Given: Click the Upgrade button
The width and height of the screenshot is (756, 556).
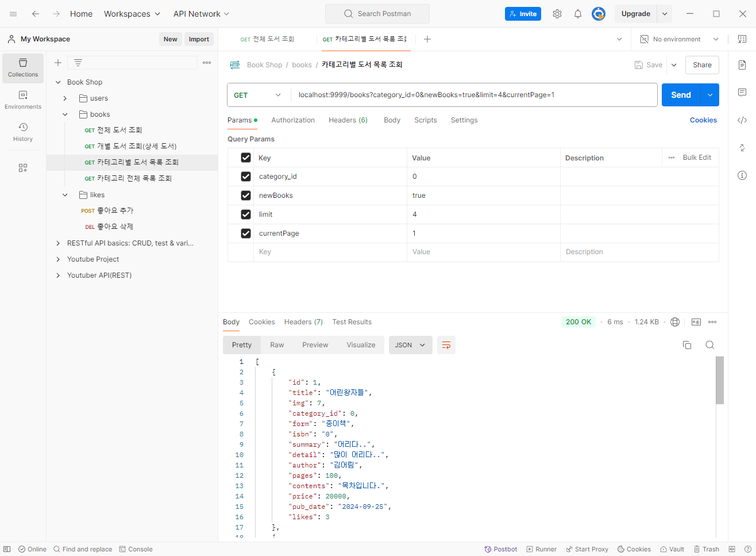Looking at the screenshot, I should pyautogui.click(x=636, y=14).
